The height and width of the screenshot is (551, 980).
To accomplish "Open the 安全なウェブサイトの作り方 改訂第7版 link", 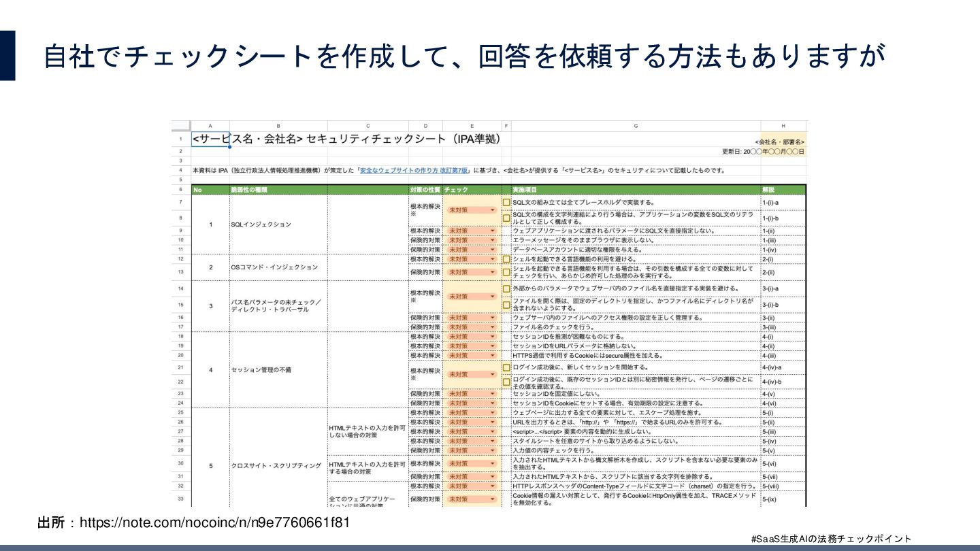I will (414, 171).
